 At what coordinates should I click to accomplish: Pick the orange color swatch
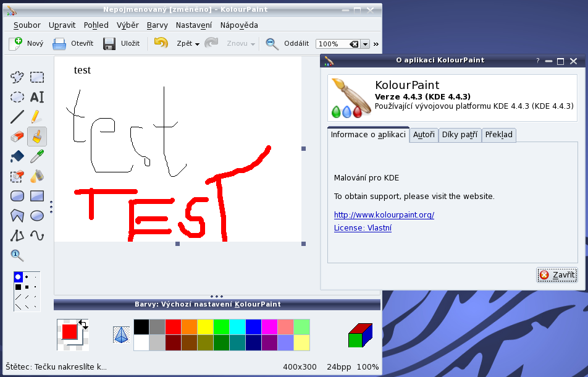(190, 327)
